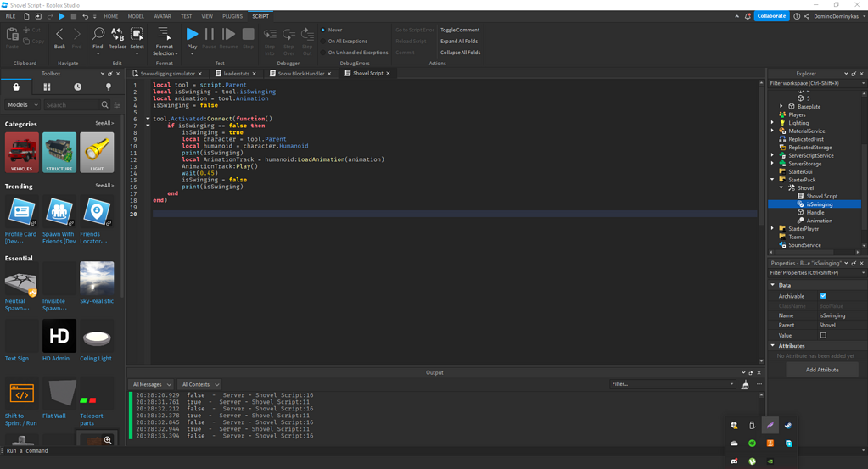Click the Play button in the Test group
The width and height of the screenshot is (868, 469).
192,36
